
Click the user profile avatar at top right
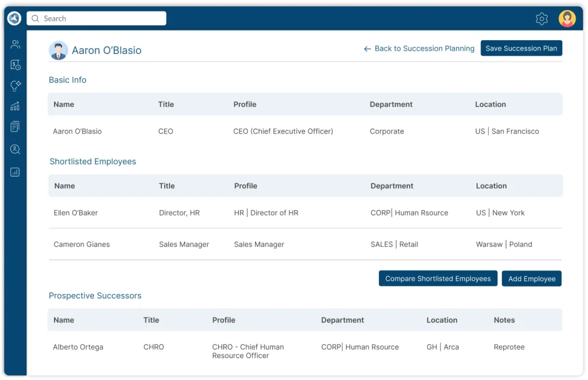pyautogui.click(x=567, y=18)
